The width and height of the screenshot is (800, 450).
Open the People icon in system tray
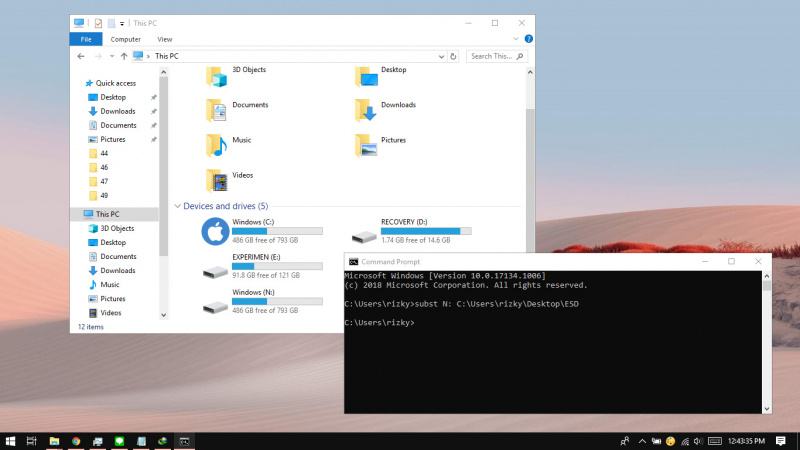tap(624, 441)
